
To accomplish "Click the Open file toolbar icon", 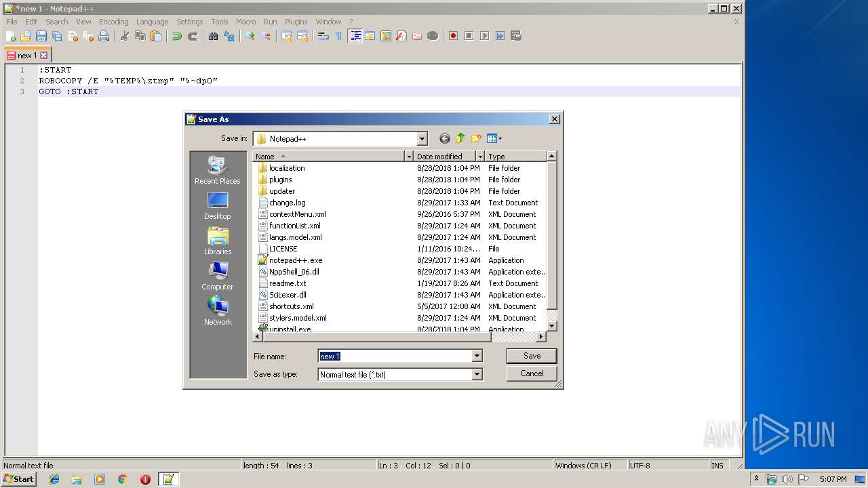I will coord(26,36).
